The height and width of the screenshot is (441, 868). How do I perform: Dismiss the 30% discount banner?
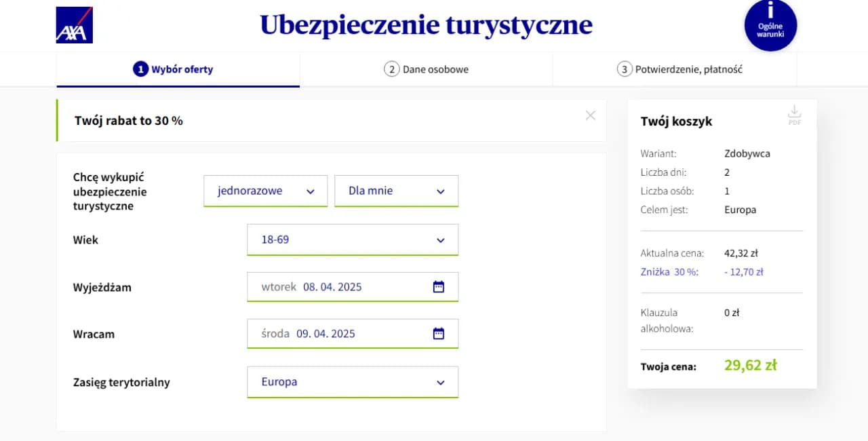point(590,115)
